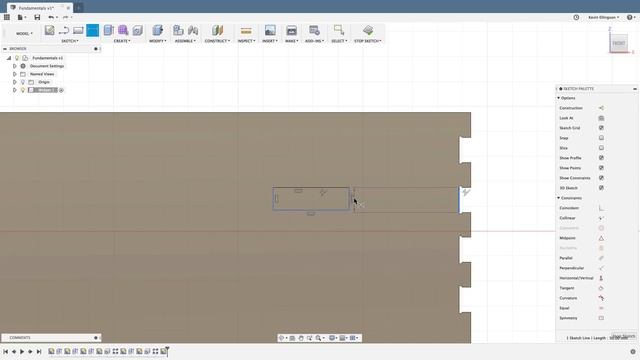
Task: Apply the Collinear constraint
Action: [601, 218]
